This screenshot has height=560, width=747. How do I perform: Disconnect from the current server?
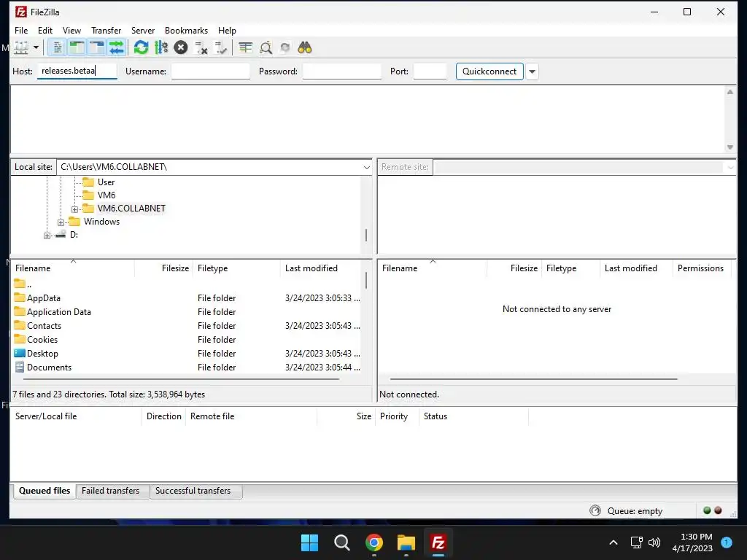coord(201,47)
